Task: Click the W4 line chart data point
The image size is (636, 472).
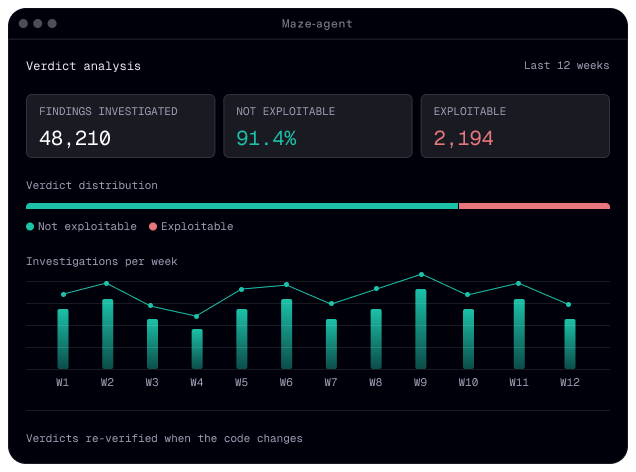Action: (196, 316)
